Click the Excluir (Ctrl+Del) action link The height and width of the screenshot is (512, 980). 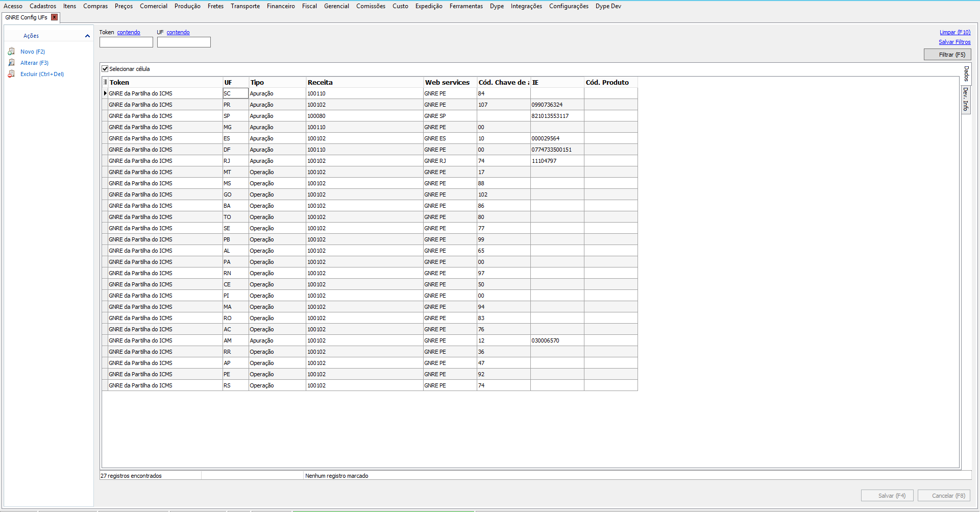[x=42, y=74]
